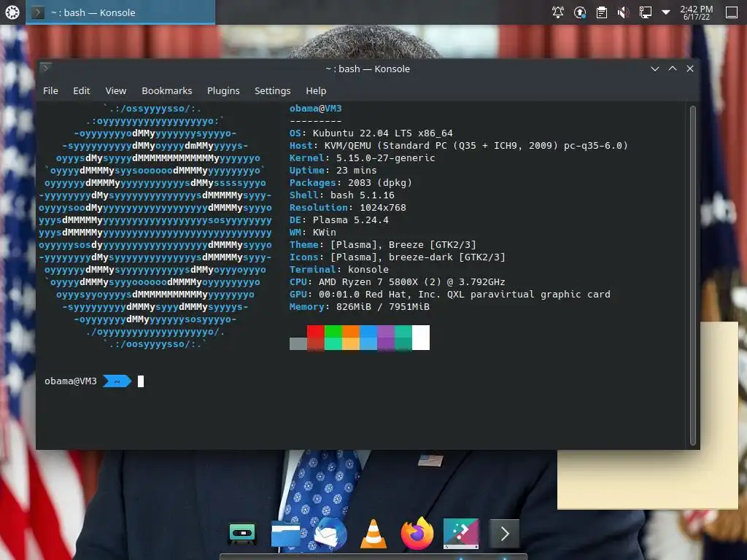The width and height of the screenshot is (747, 560).
Task: Open the notifications bell tray icon
Action: coord(557,12)
